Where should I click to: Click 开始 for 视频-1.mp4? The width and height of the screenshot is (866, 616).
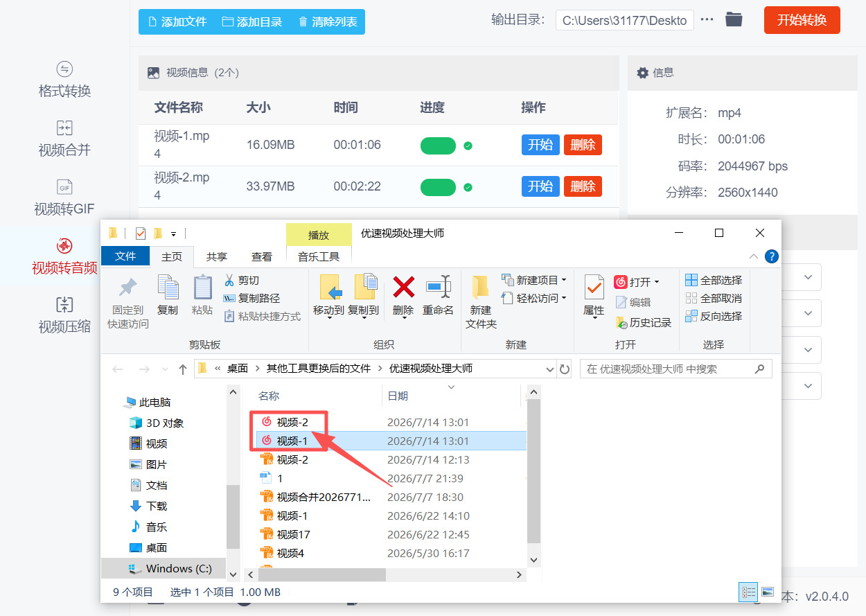click(x=540, y=145)
